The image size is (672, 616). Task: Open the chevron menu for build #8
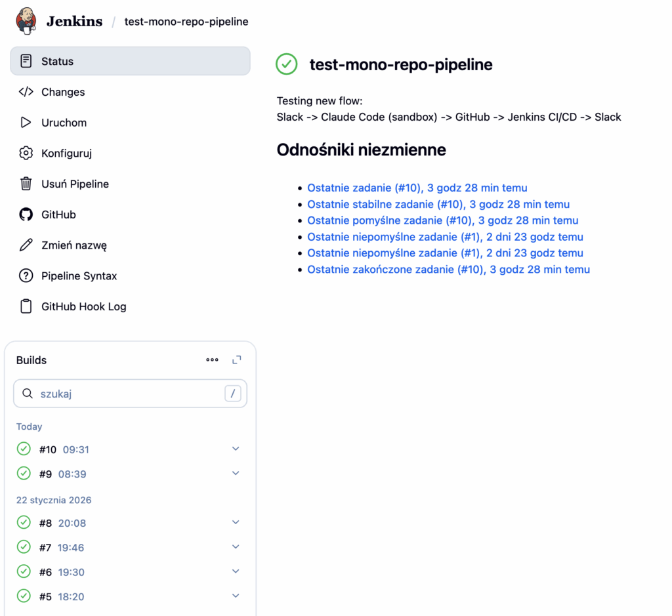(236, 522)
